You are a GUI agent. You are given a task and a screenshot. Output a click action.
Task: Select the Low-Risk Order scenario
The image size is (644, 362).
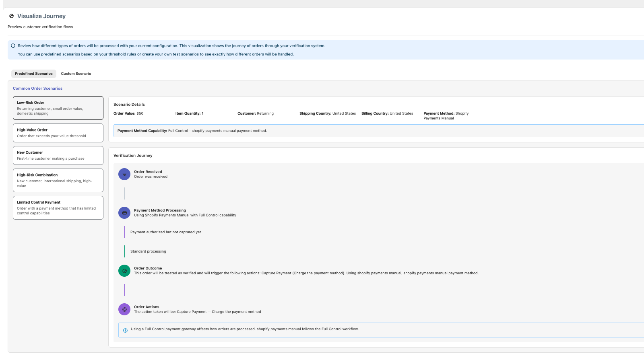58,108
